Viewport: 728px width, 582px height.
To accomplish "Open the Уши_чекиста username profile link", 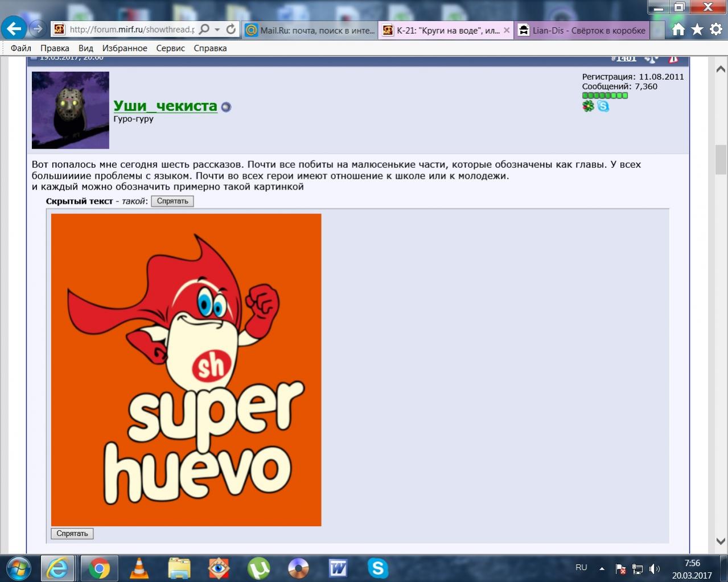I will 165,106.
